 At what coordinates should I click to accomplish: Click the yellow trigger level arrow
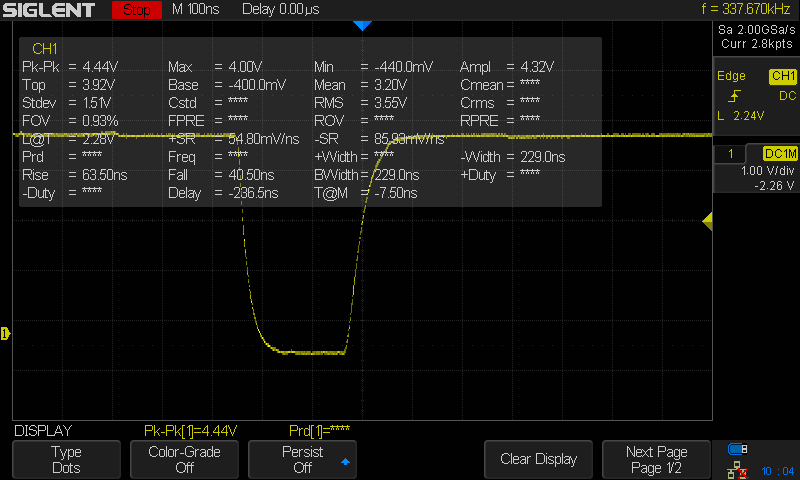pyautogui.click(x=707, y=220)
